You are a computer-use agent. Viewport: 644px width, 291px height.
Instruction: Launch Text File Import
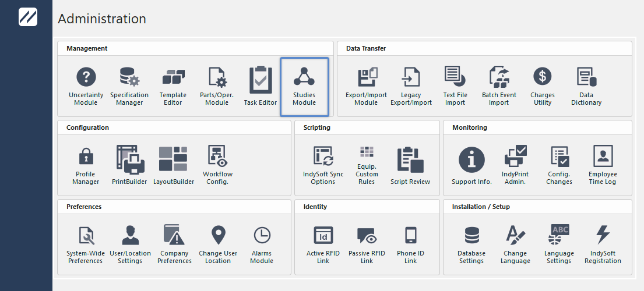pos(455,87)
